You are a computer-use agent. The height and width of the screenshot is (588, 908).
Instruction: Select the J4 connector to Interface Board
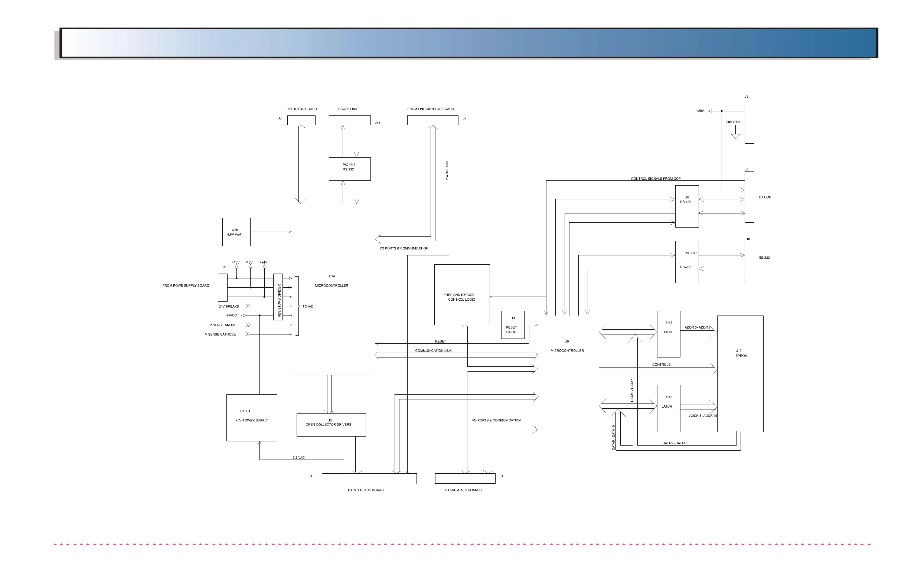[369, 478]
